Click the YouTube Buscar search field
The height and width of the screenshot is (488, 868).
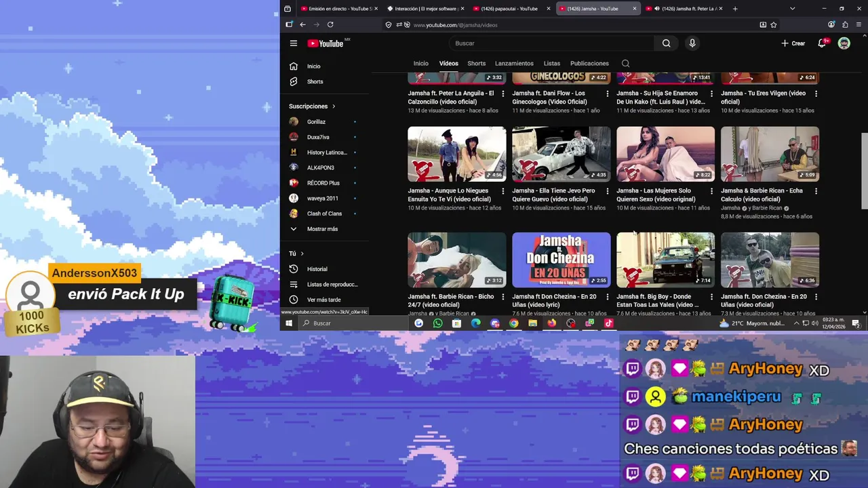coord(551,43)
